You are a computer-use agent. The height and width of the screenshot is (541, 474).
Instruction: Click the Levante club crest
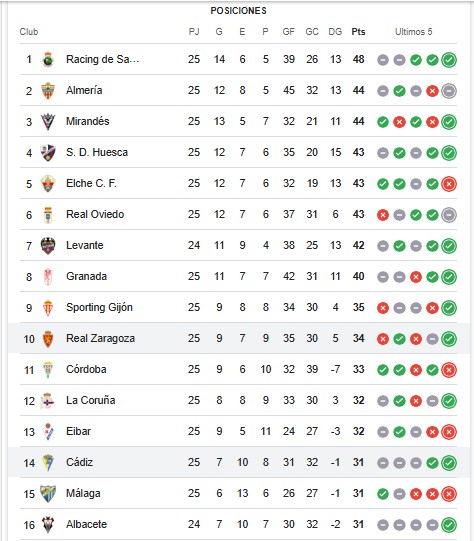pos(48,245)
